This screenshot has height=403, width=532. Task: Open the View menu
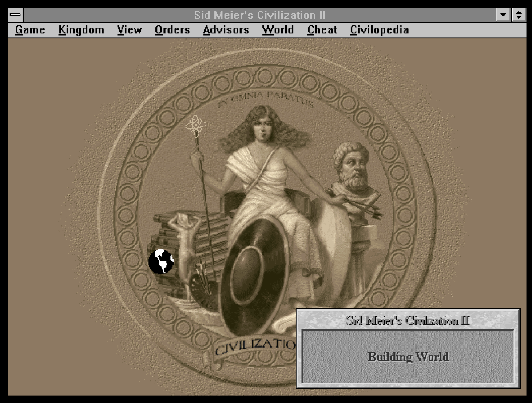click(129, 30)
